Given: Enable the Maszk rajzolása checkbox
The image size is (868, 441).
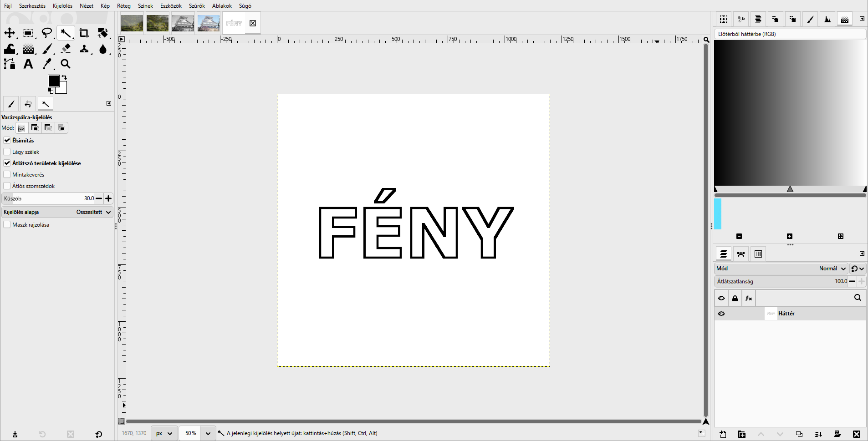Looking at the screenshot, I should (7, 224).
